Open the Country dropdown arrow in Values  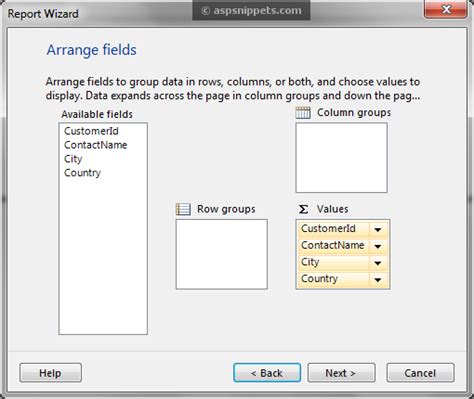[378, 280]
